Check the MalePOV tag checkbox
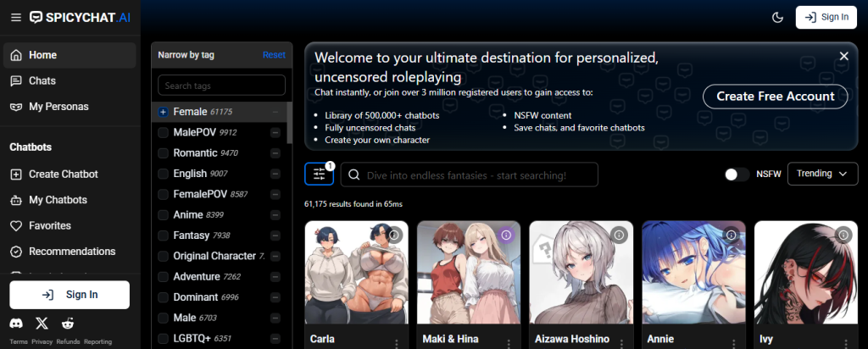 (163, 133)
